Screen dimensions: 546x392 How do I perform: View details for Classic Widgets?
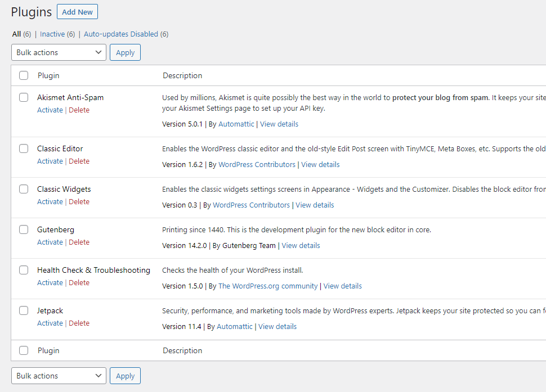click(x=315, y=205)
